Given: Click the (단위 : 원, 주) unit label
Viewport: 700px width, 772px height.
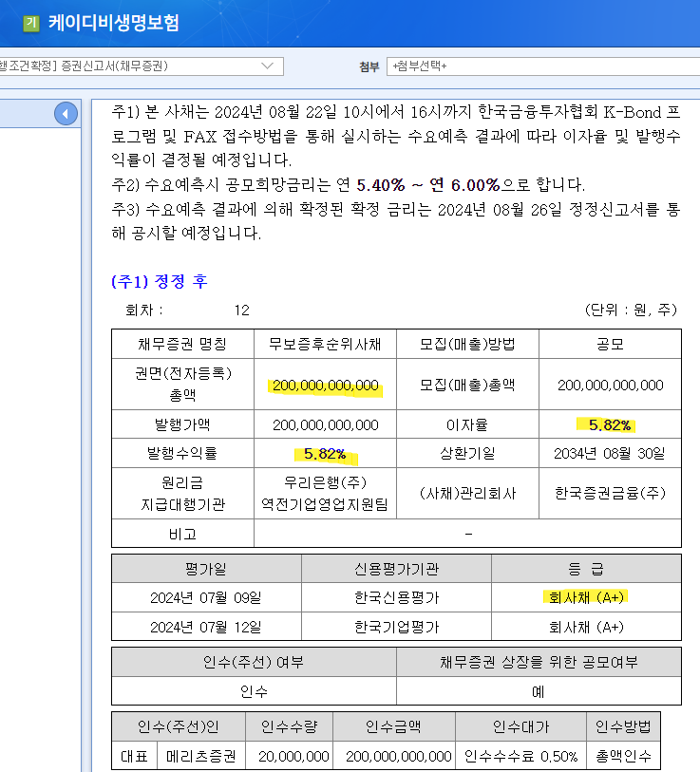Looking at the screenshot, I should (631, 310).
